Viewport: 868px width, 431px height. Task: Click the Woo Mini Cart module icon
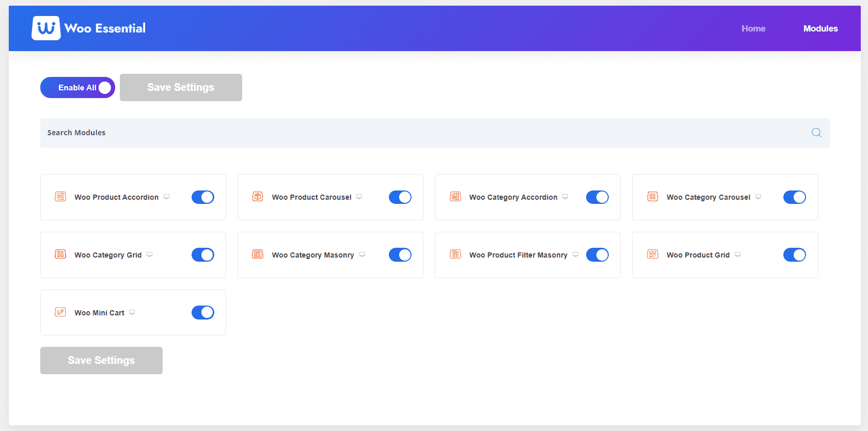click(x=60, y=312)
